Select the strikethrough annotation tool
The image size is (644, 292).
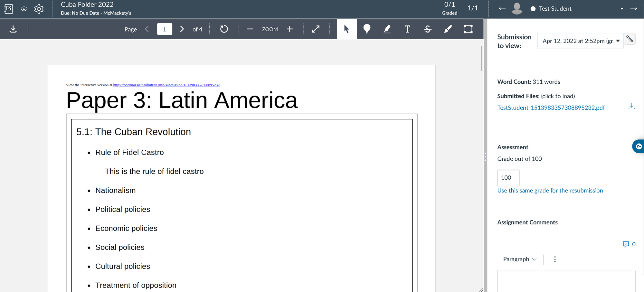click(428, 29)
